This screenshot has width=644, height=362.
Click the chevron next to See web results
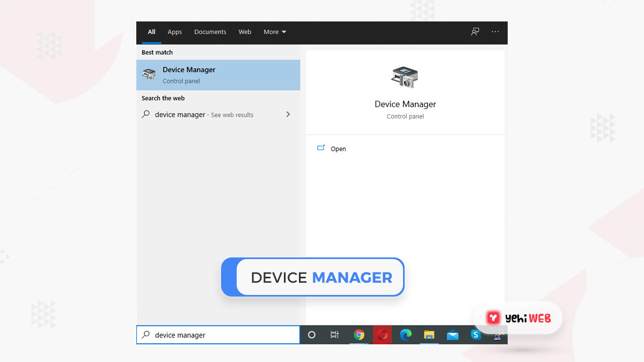pos(288,114)
